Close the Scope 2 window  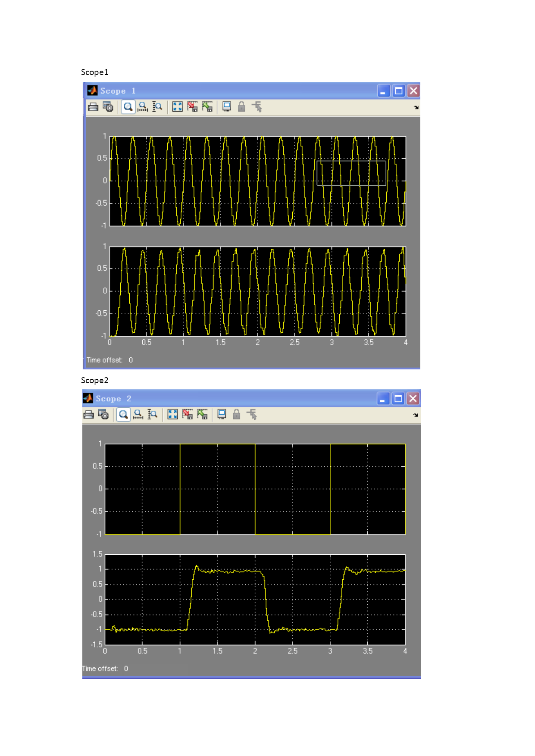pos(413,399)
